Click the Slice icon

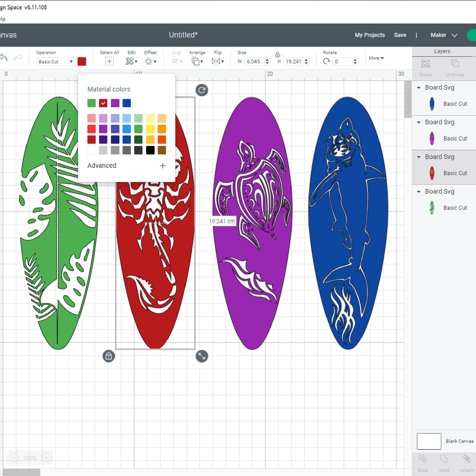(423, 459)
